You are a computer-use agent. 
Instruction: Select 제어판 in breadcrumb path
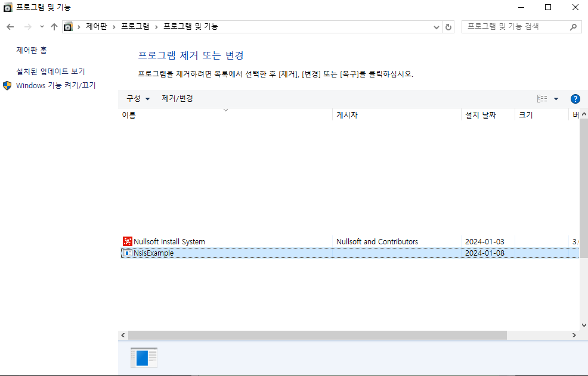[97, 27]
